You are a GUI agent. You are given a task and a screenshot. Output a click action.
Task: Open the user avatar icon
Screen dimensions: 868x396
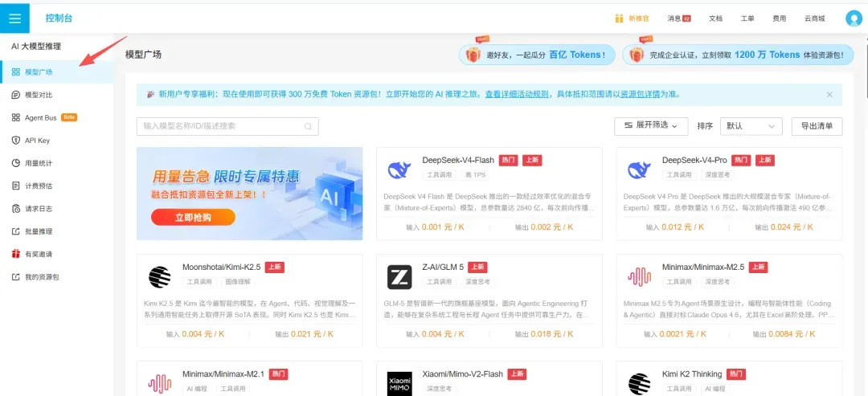click(x=854, y=18)
